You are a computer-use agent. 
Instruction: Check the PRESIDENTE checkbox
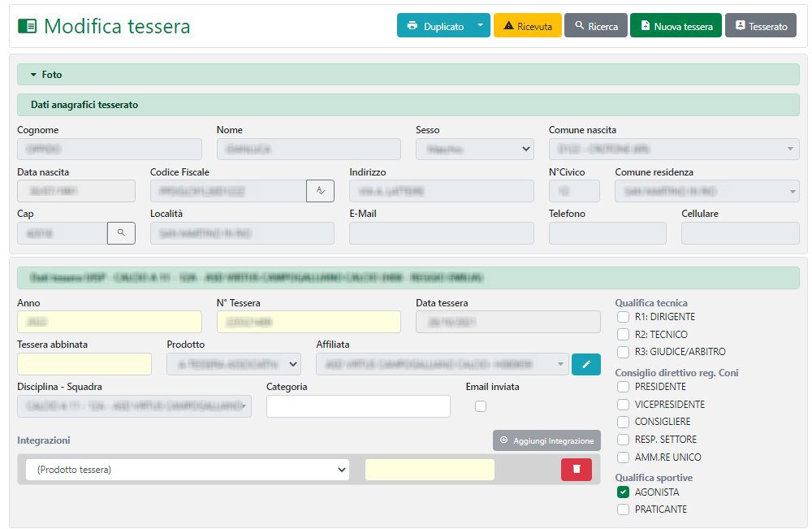click(623, 387)
